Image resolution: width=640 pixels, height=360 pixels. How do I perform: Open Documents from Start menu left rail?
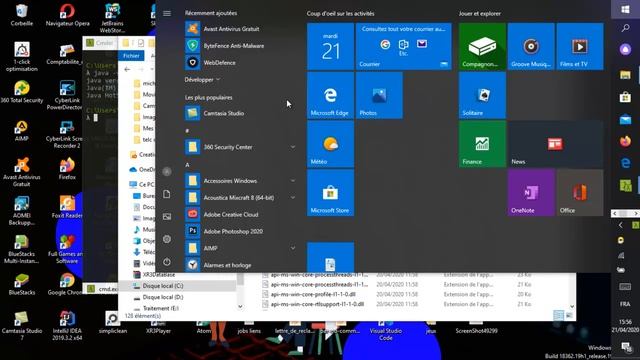click(167, 194)
